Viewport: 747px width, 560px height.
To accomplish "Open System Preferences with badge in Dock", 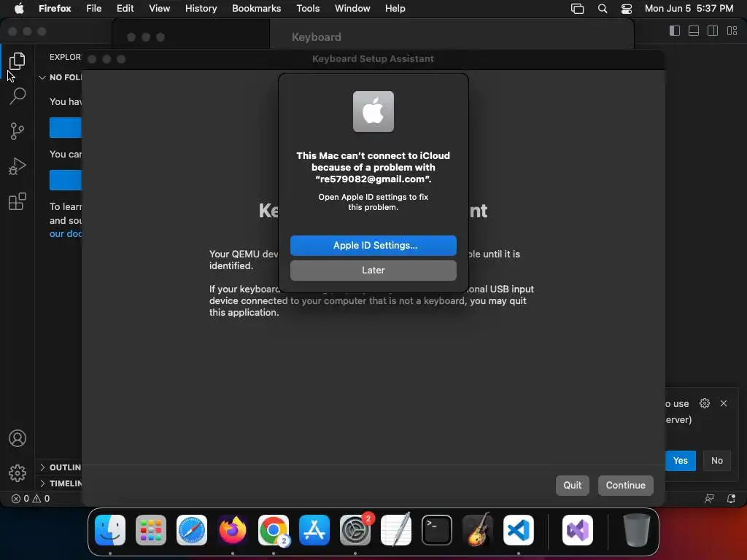I will pos(355,530).
